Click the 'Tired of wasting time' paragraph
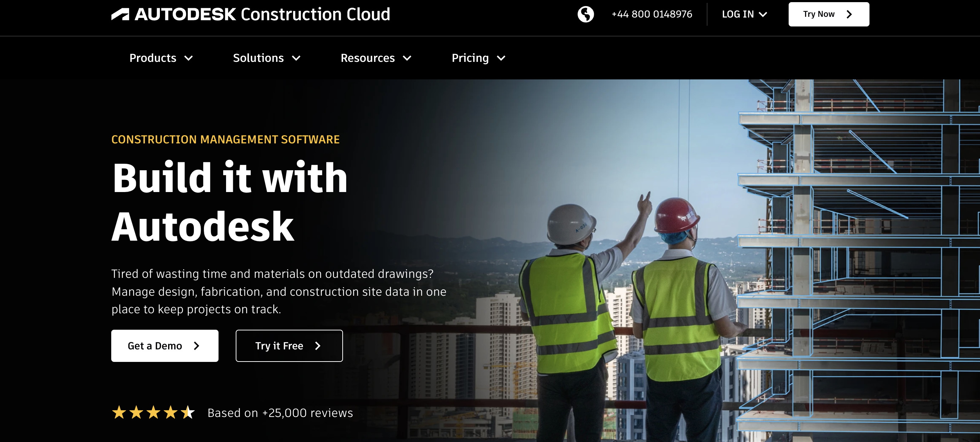This screenshot has width=980, height=442. click(279, 291)
